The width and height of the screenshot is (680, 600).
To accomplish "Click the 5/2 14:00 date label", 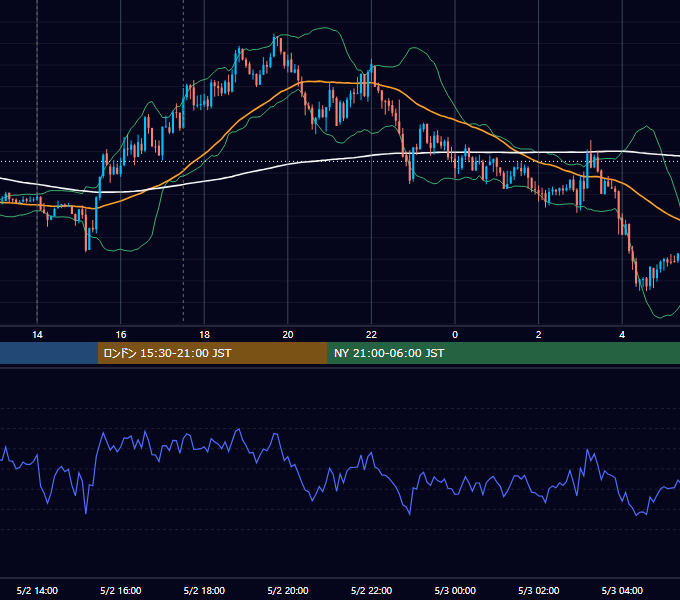I will (x=37, y=590).
